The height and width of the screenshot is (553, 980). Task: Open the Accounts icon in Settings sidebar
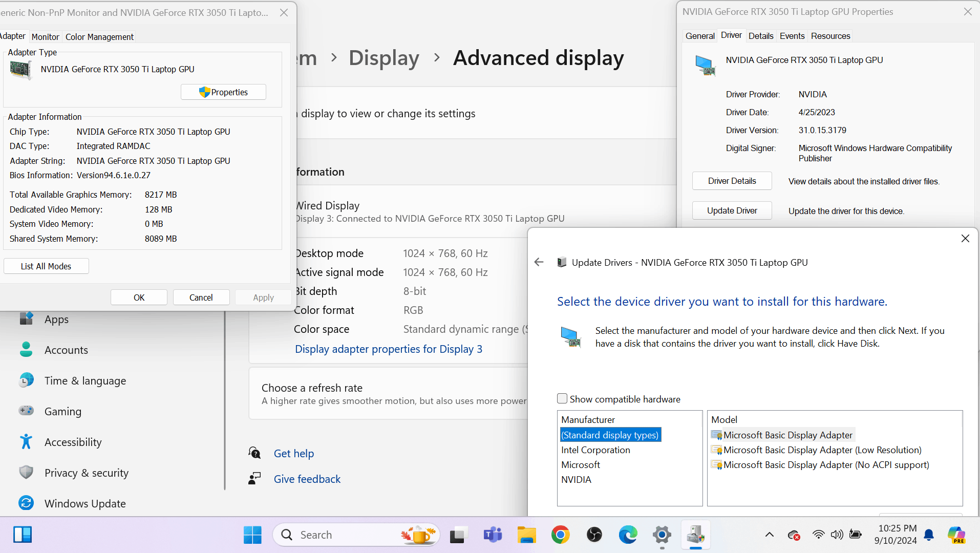click(26, 350)
